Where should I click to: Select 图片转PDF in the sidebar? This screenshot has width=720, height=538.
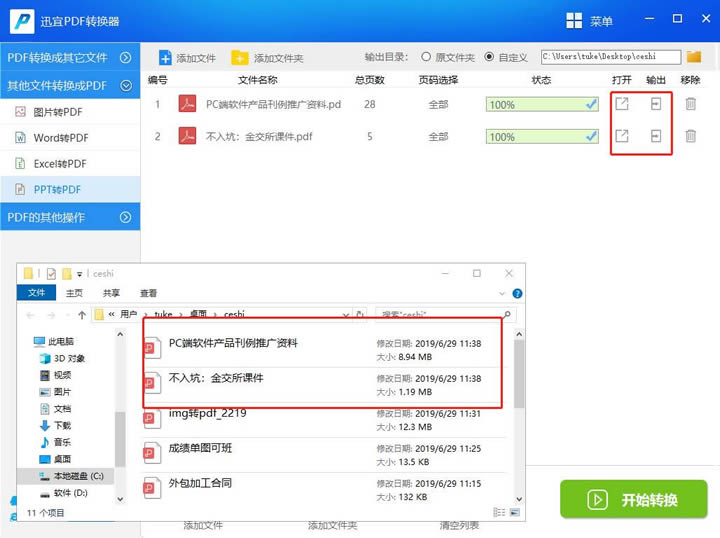click(70, 112)
